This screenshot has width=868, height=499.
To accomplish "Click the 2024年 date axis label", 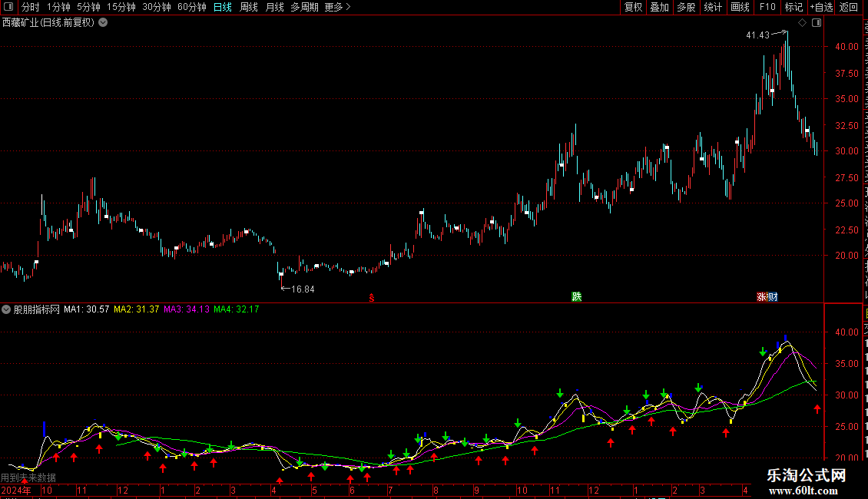I will pos(16,490).
